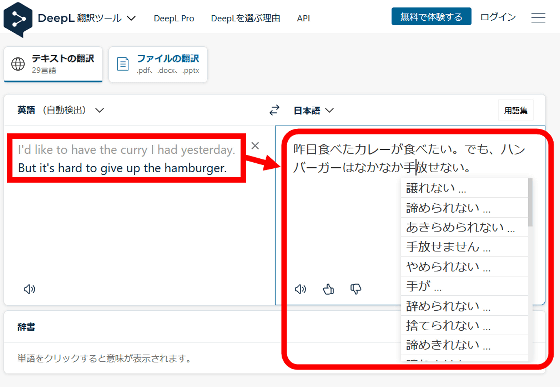Click the 単語をクリックすると hint text

(104, 358)
